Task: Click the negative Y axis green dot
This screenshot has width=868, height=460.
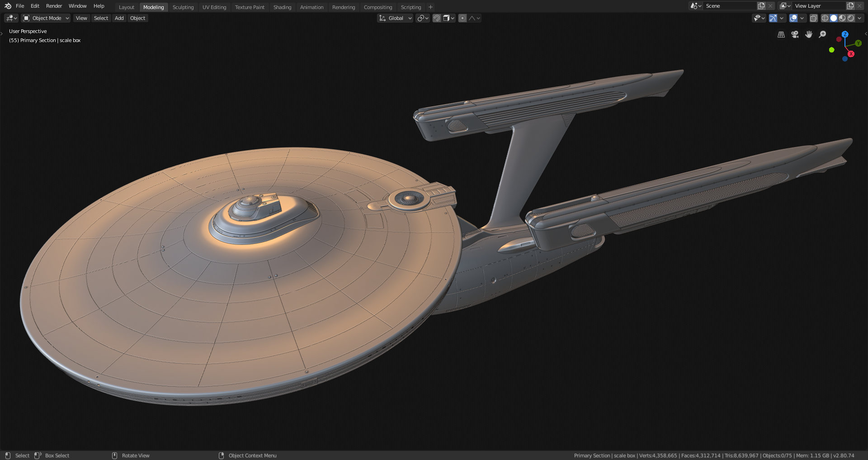Action: click(831, 50)
